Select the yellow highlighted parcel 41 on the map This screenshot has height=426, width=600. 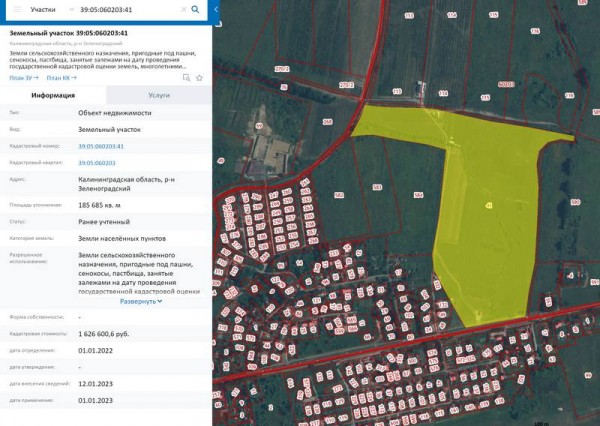[x=488, y=206]
